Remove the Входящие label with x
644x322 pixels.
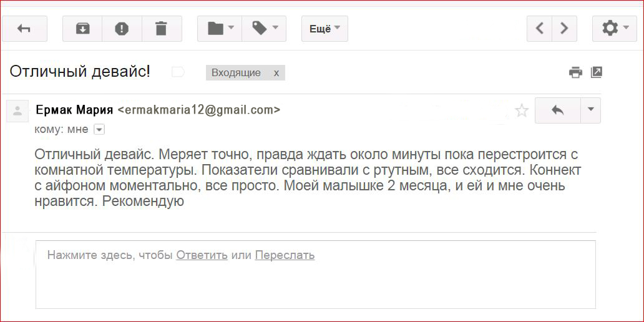tap(276, 73)
